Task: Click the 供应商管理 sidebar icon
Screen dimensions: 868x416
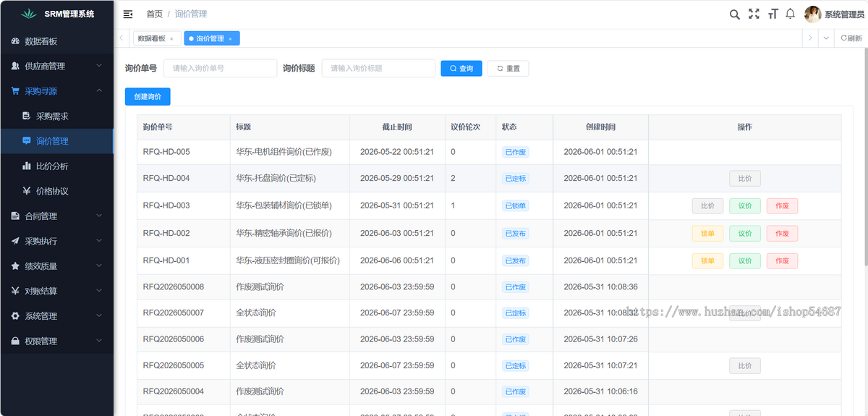Action: coord(16,66)
